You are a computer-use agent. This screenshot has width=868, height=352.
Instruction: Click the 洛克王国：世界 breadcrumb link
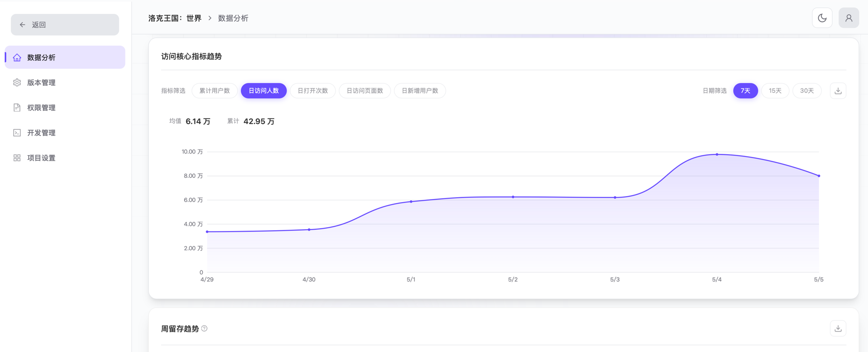[175, 18]
